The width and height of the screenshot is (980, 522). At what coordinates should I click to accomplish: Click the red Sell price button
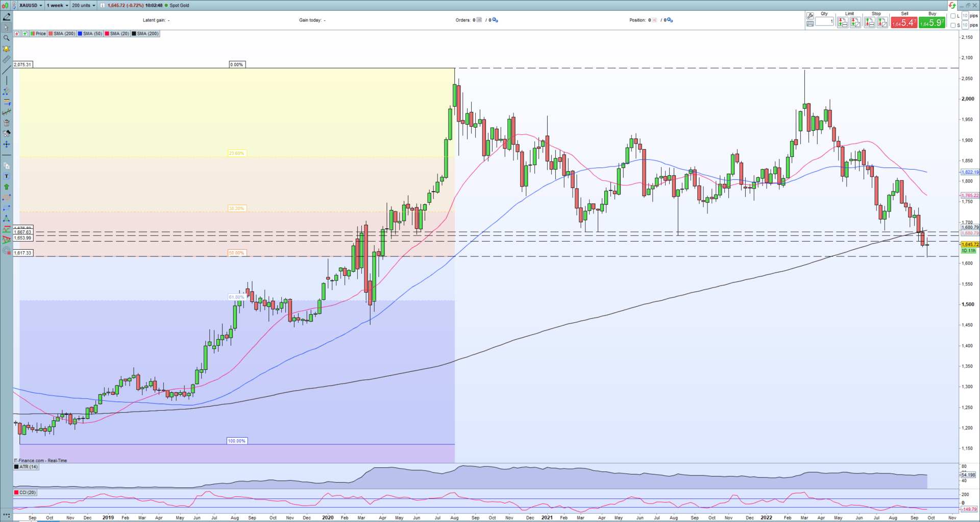[x=904, y=22]
